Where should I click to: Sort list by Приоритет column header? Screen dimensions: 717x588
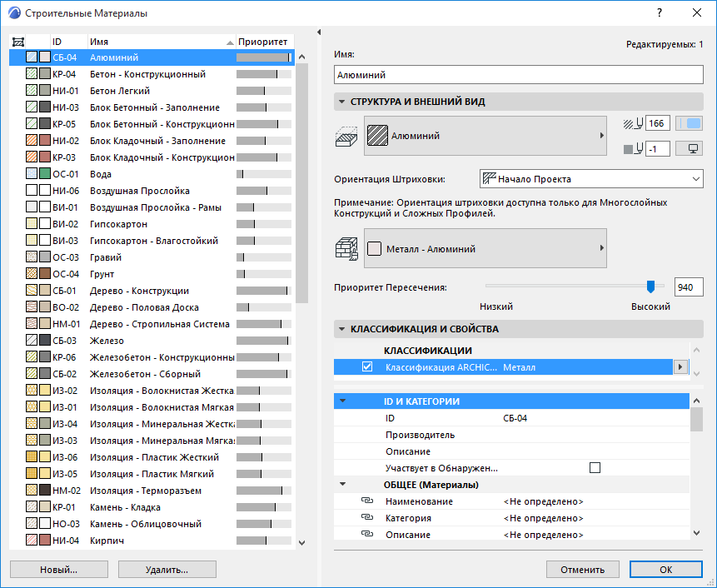(265, 42)
